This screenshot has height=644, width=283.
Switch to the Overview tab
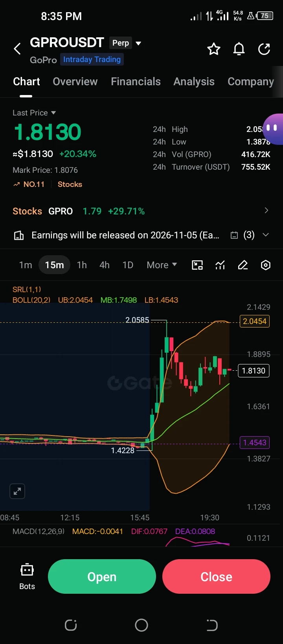pos(75,81)
